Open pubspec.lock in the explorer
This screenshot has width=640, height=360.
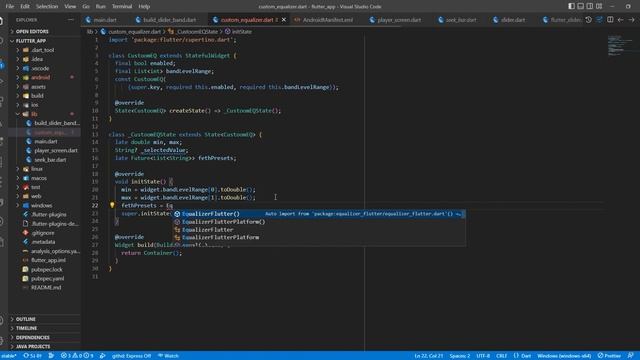click(x=47, y=269)
